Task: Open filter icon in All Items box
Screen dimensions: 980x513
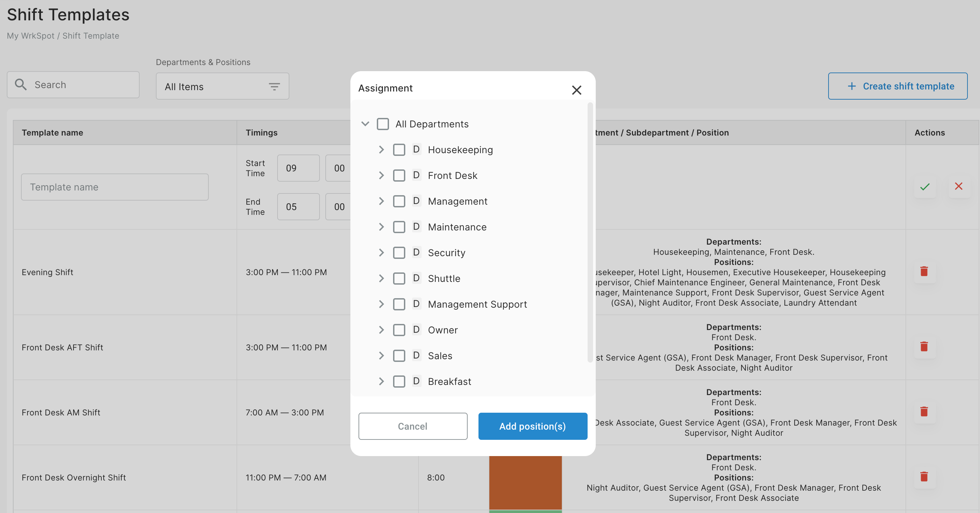Action: pos(274,87)
